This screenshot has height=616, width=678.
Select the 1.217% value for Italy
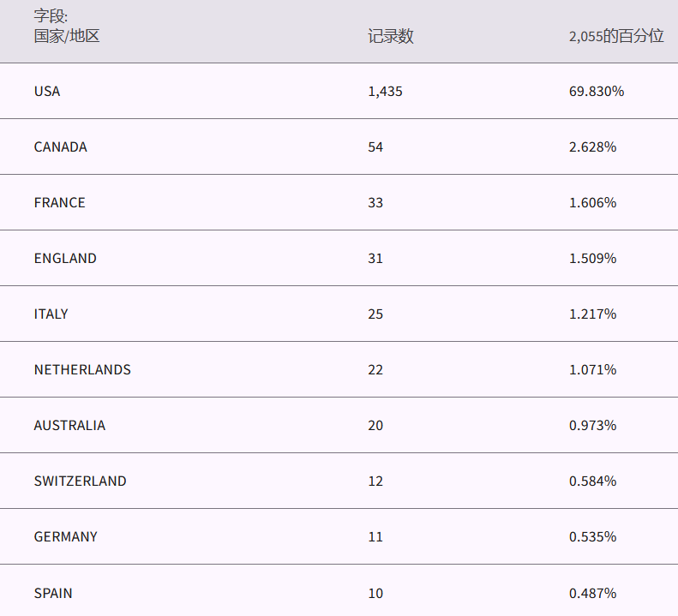pos(592,314)
